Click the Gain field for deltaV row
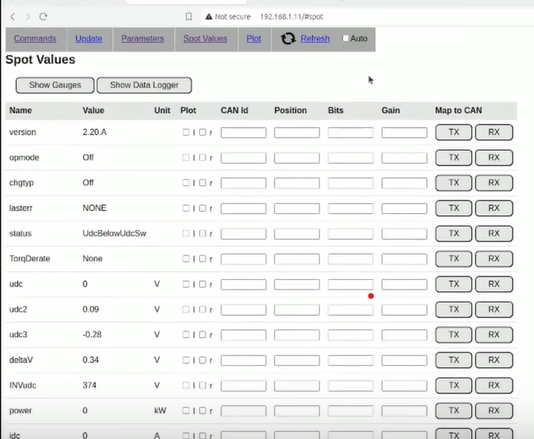Viewport: 534px width, 439px height. click(x=404, y=360)
